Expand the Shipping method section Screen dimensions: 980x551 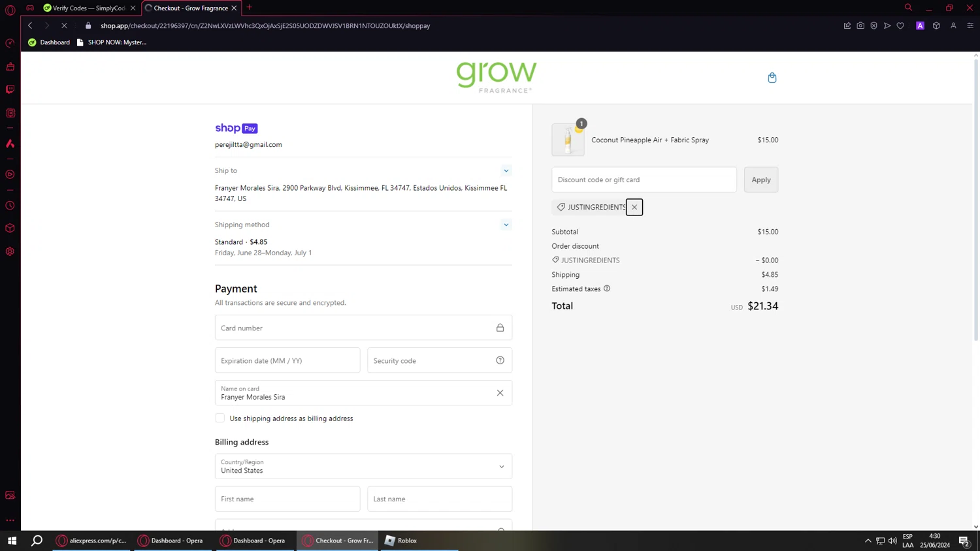pos(506,225)
